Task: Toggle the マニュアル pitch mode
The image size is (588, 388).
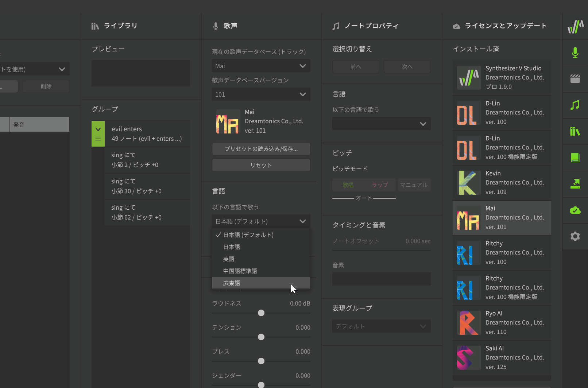Action: point(414,185)
